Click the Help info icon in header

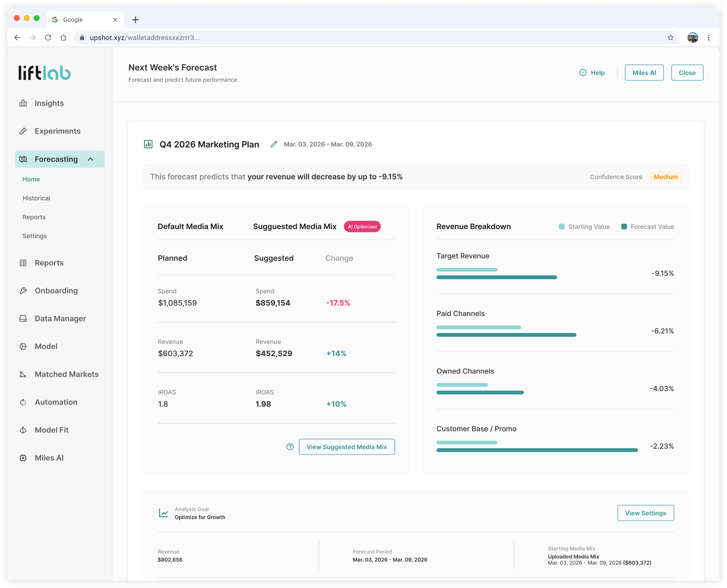point(583,73)
